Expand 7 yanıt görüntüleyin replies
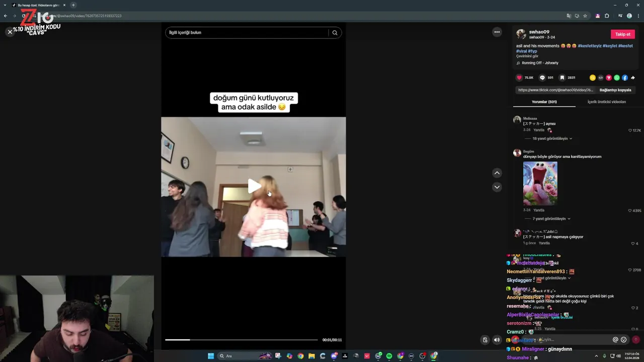The height and width of the screenshot is (362, 644). [x=551, y=219]
